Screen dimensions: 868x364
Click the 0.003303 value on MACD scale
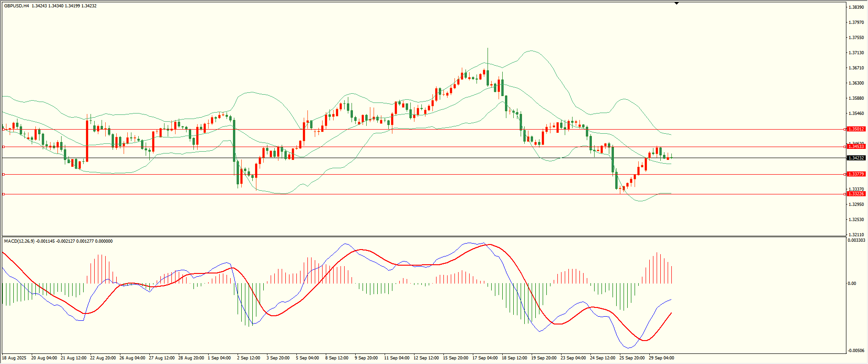point(856,240)
